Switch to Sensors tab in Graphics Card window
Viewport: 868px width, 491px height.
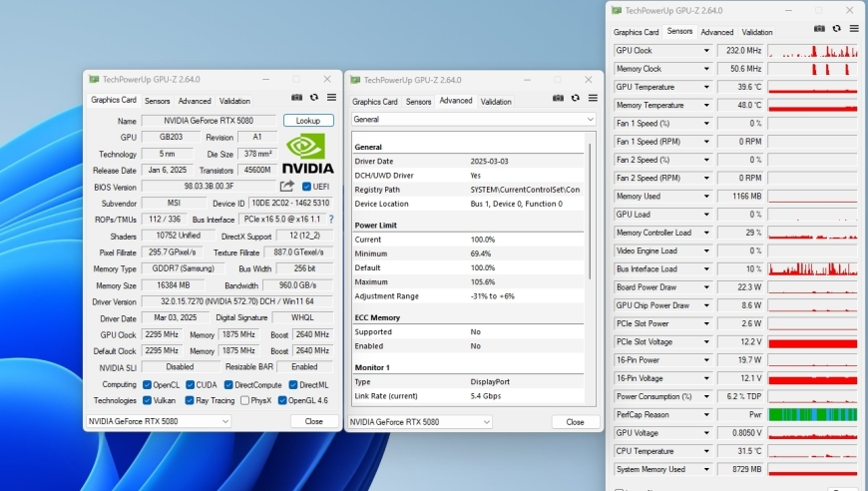158,101
